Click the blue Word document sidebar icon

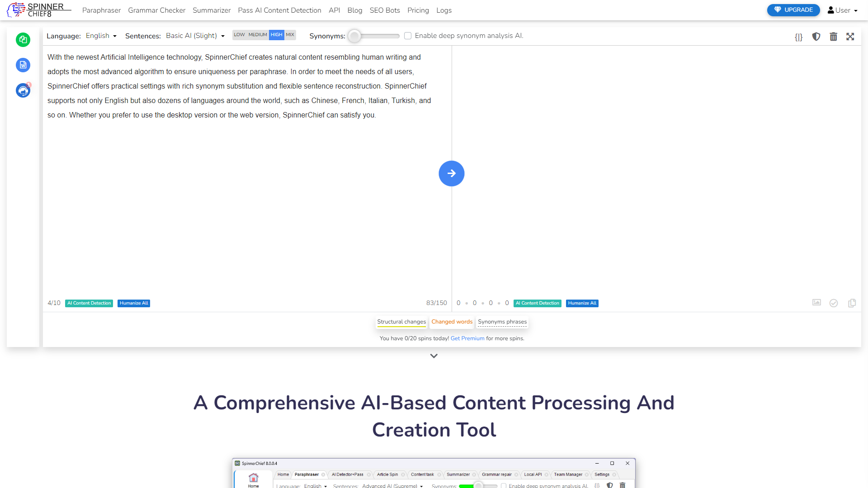pyautogui.click(x=23, y=65)
